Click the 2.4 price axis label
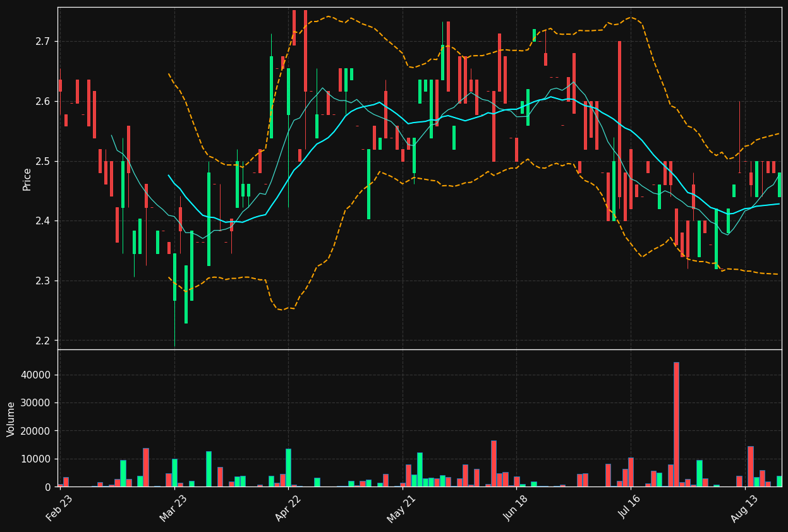 point(44,221)
